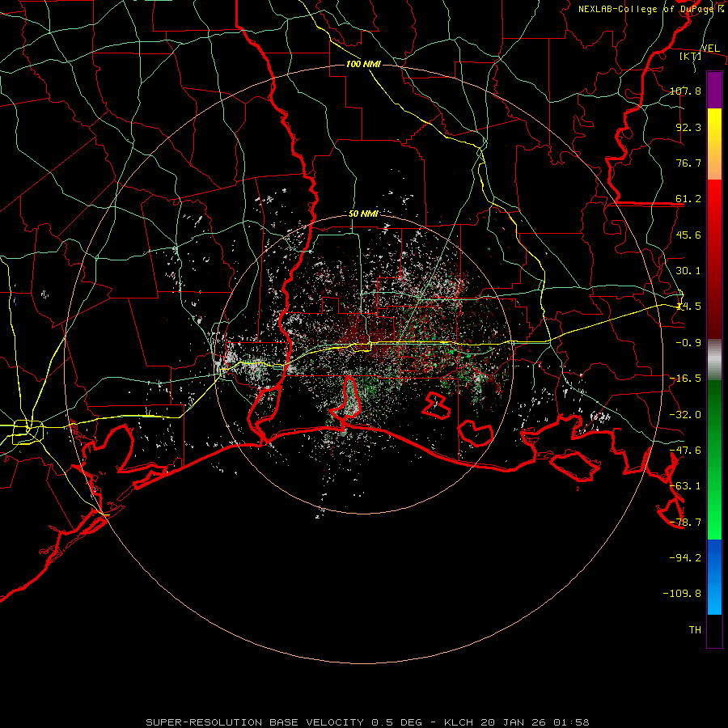The height and width of the screenshot is (728, 728).
Task: Click the 100 NMI range ring label
Action: point(363,64)
